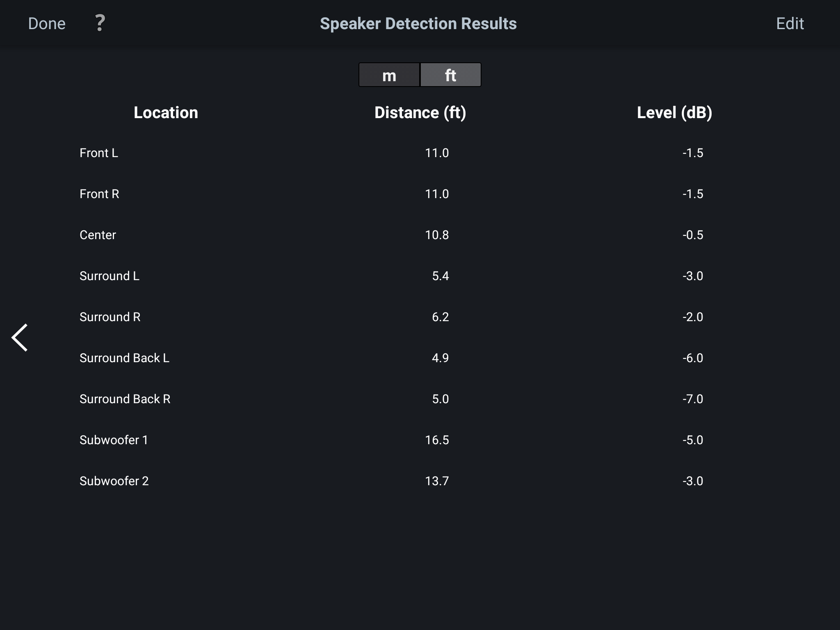The width and height of the screenshot is (840, 630).
Task: Select the Front L speaker row
Action: (x=99, y=153)
